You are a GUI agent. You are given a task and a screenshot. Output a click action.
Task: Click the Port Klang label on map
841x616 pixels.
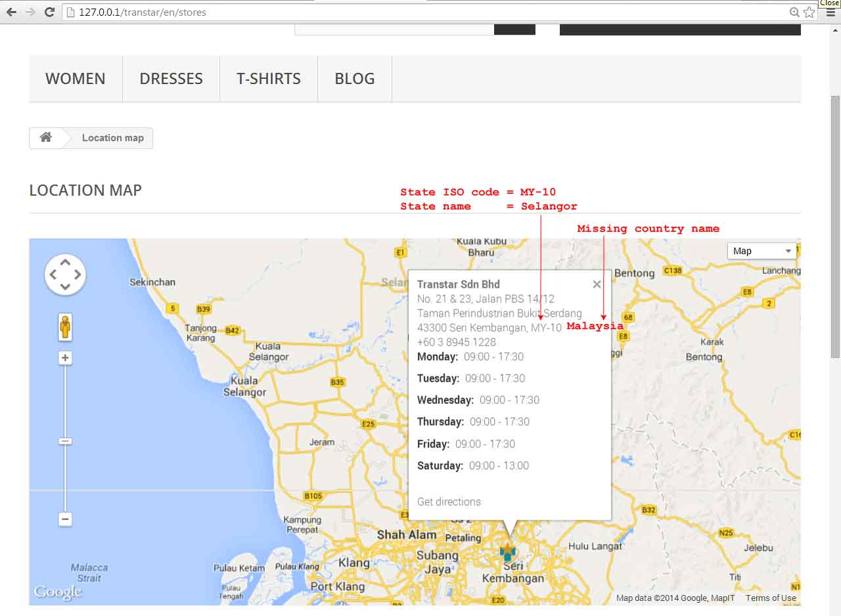coord(337,586)
